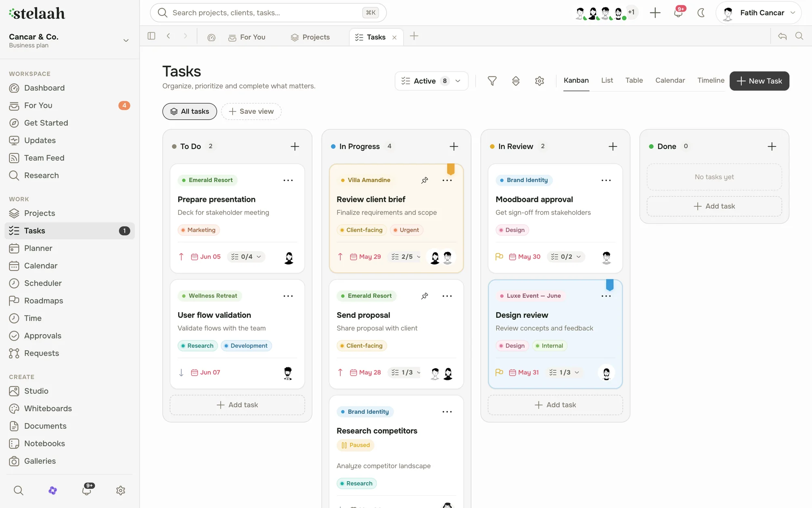The width and height of the screenshot is (812, 508).
Task: Click the forward navigation arrow icon
Action: [186, 36]
